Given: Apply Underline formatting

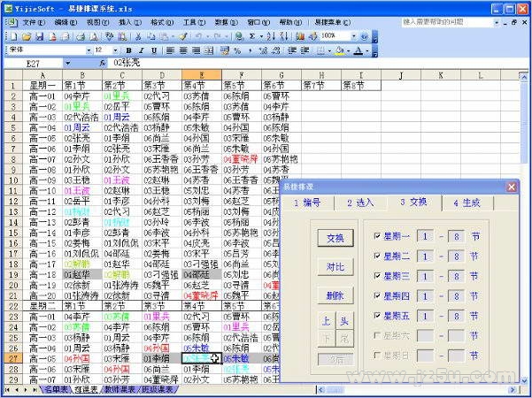Looking at the screenshot, I should click(154, 50).
